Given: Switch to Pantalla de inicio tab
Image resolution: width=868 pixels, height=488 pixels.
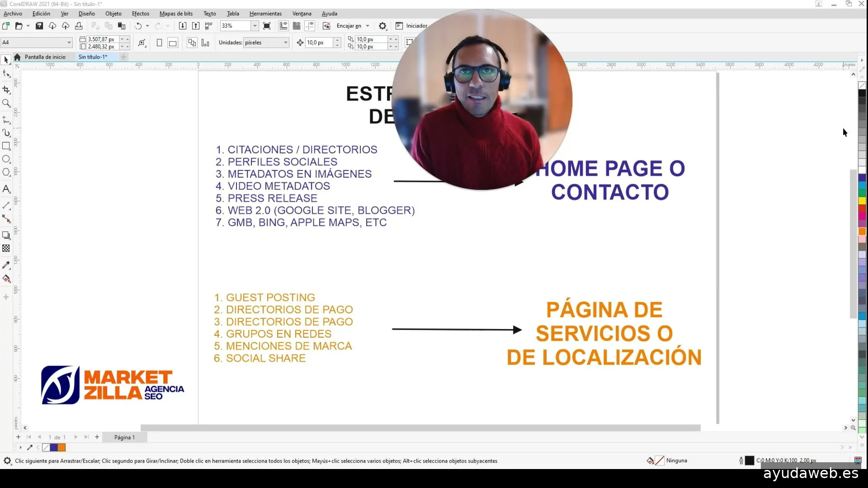Looking at the screenshot, I should pyautogui.click(x=45, y=57).
